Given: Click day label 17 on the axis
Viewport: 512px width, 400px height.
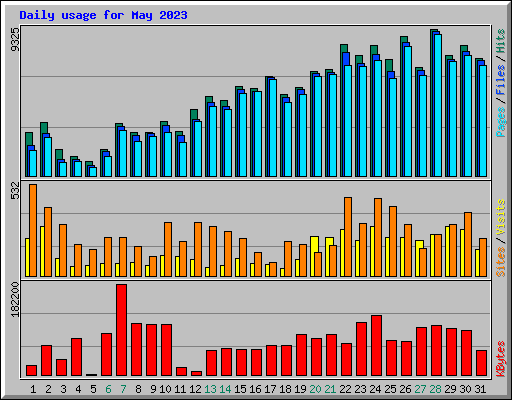Looking at the screenshot, I should point(270,389).
